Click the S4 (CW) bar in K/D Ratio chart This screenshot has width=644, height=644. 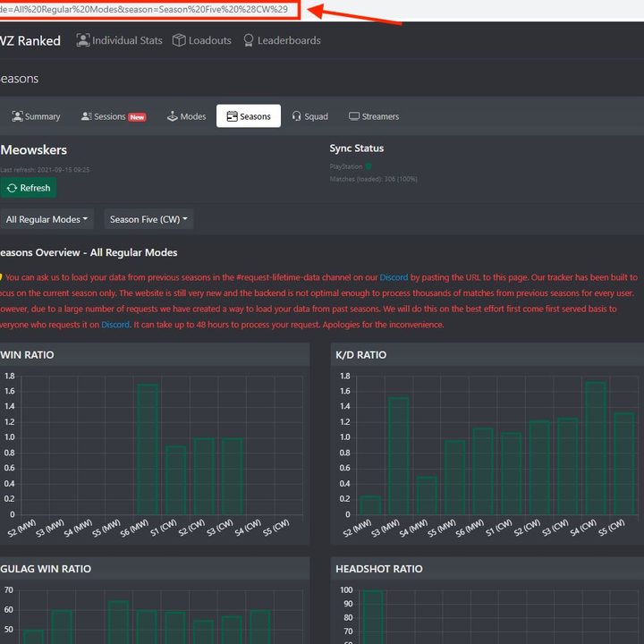pyautogui.click(x=596, y=448)
